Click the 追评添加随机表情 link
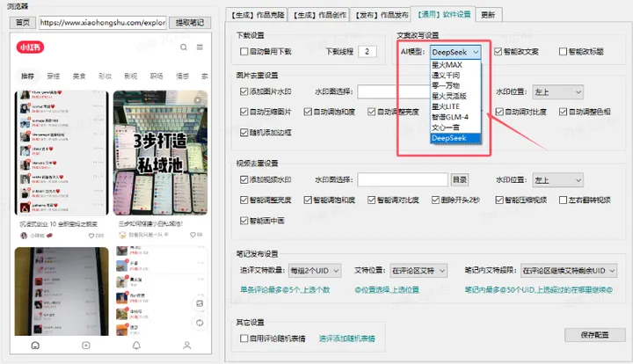The height and width of the screenshot is (364, 633). (x=346, y=339)
